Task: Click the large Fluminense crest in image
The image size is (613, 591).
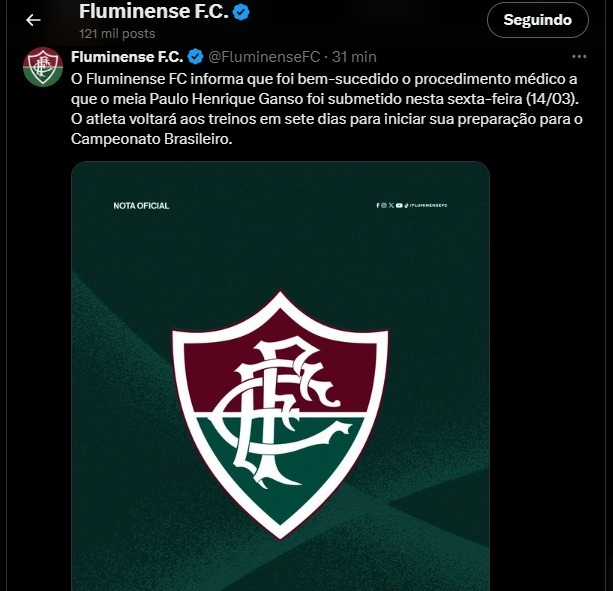Action: click(x=280, y=415)
